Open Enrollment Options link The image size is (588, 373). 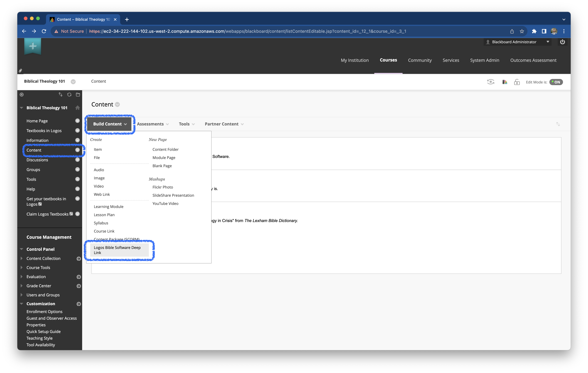tap(44, 311)
